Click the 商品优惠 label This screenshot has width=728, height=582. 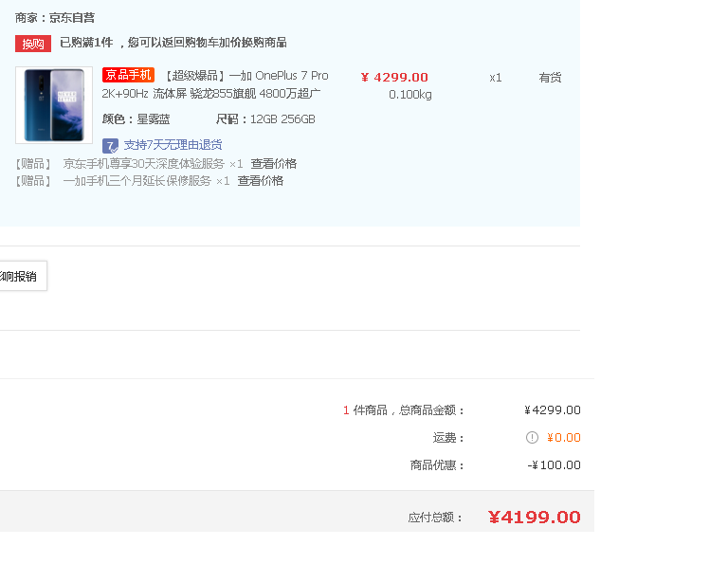(437, 465)
